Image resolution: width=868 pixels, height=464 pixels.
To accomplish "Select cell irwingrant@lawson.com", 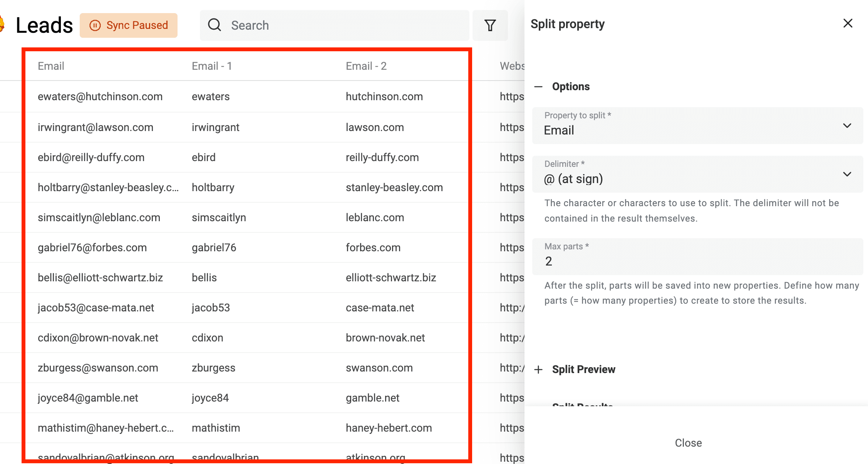I will tap(96, 128).
